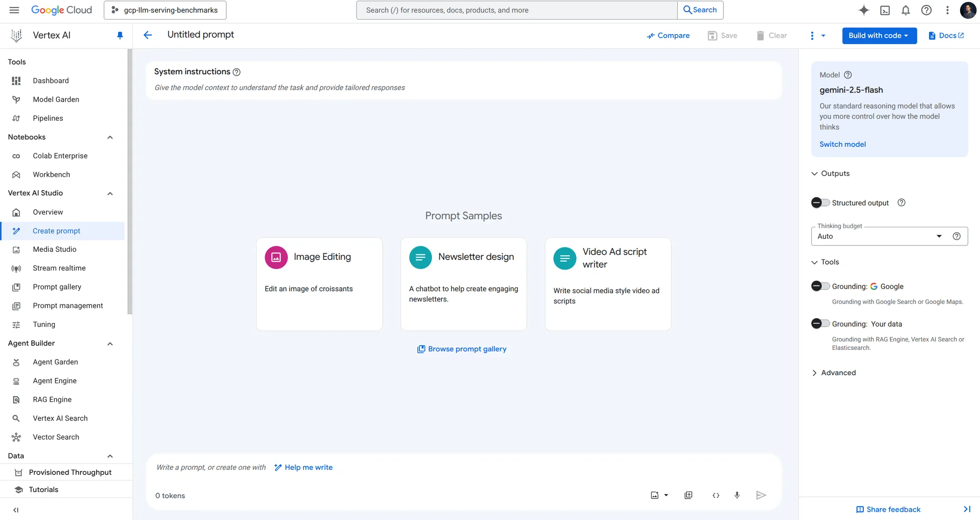Open the top bar settings kebab menu
980x520 pixels.
(x=947, y=10)
